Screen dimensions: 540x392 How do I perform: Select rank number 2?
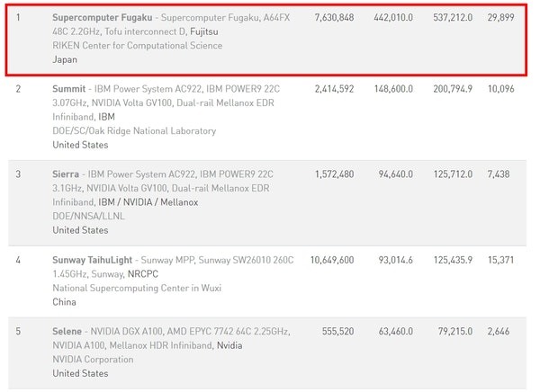tap(18, 89)
